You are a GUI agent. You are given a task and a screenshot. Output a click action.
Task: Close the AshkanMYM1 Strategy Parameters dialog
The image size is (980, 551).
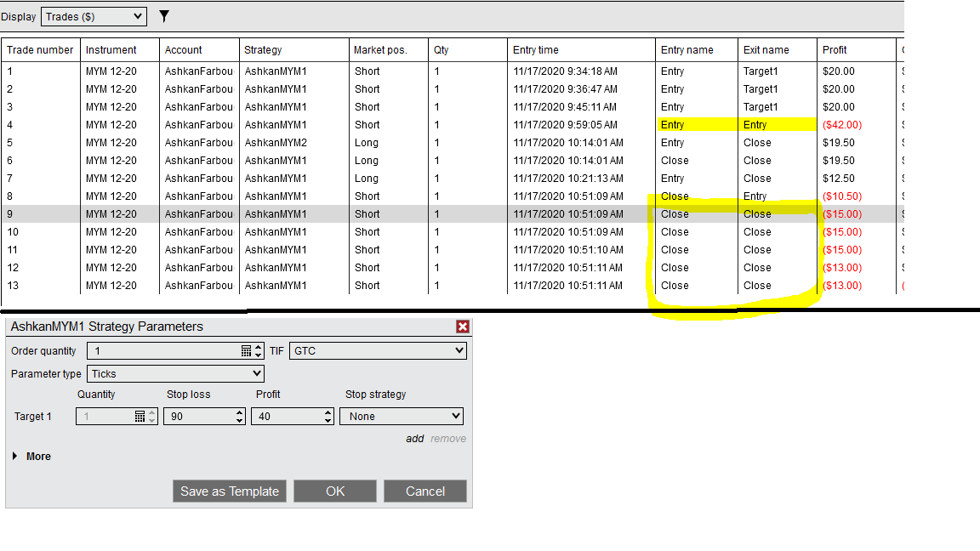point(462,326)
